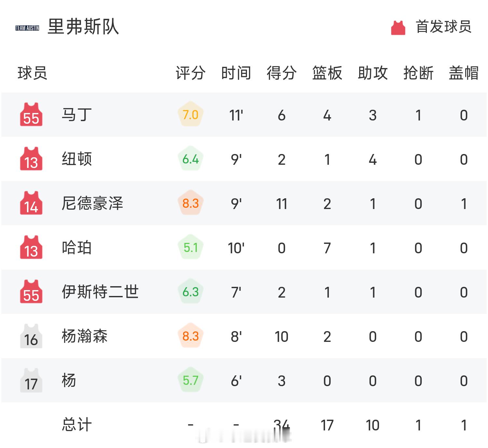Image resolution: width=488 pixels, height=448 pixels.
Task: Click the red starter jersey legend icon
Action: (x=398, y=27)
